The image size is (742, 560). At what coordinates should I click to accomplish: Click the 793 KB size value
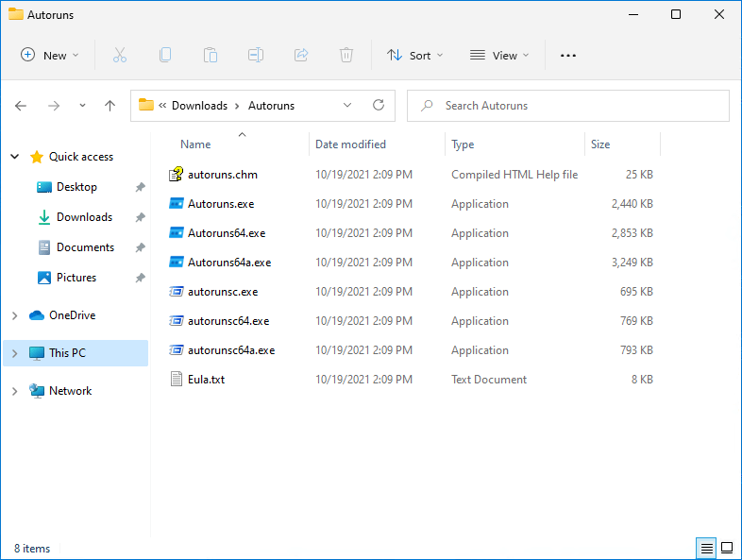click(636, 349)
